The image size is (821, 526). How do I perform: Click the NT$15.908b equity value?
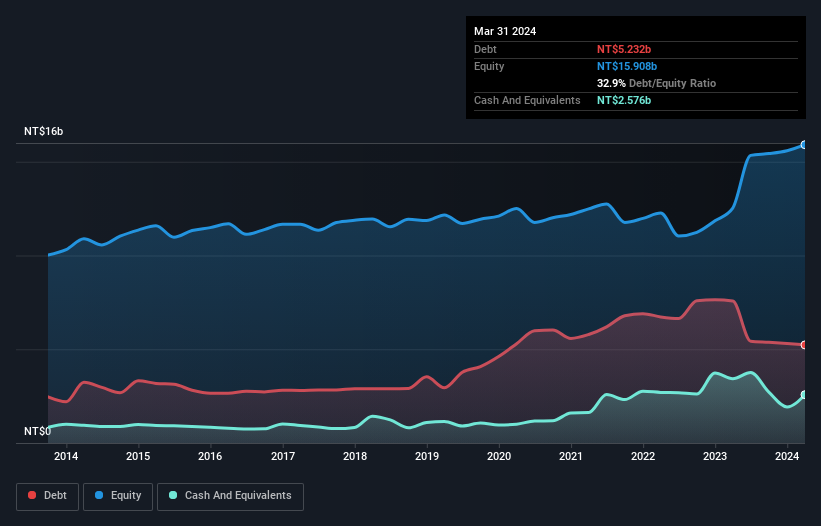[627, 66]
